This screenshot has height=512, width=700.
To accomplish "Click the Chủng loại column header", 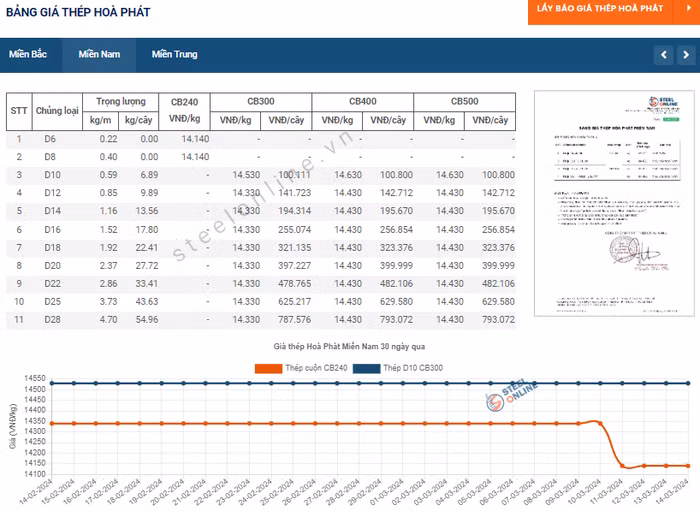I will tap(57, 110).
